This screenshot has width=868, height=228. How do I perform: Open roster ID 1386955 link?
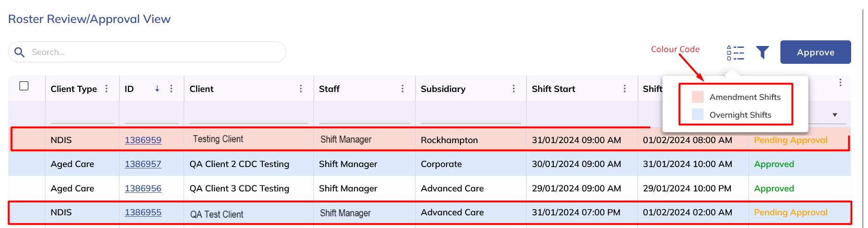143,212
